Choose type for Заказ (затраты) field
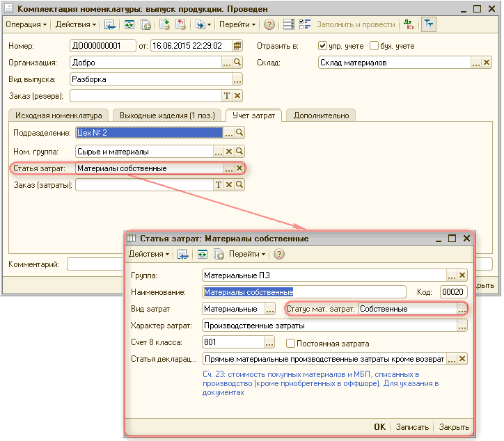 click(219, 185)
